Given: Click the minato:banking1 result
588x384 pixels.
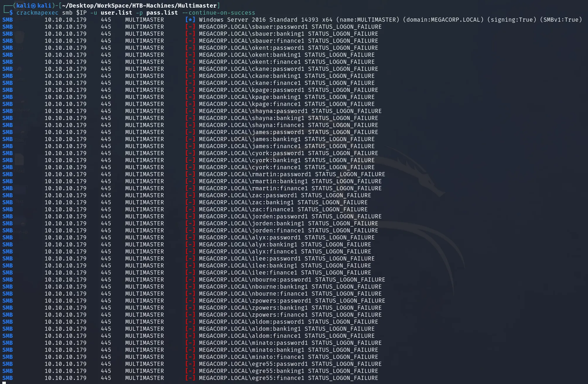Looking at the screenshot, I should 288,350.
